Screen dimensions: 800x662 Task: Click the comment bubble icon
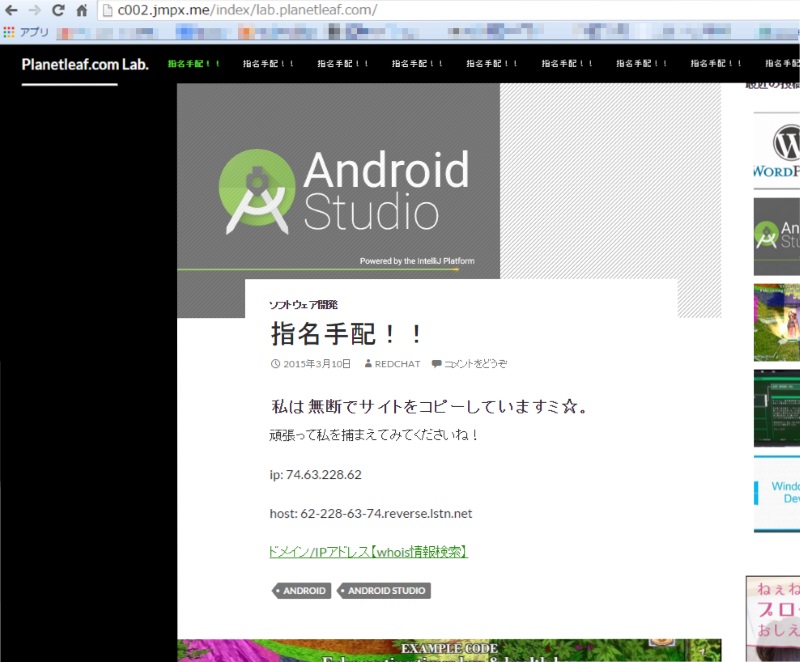(436, 364)
